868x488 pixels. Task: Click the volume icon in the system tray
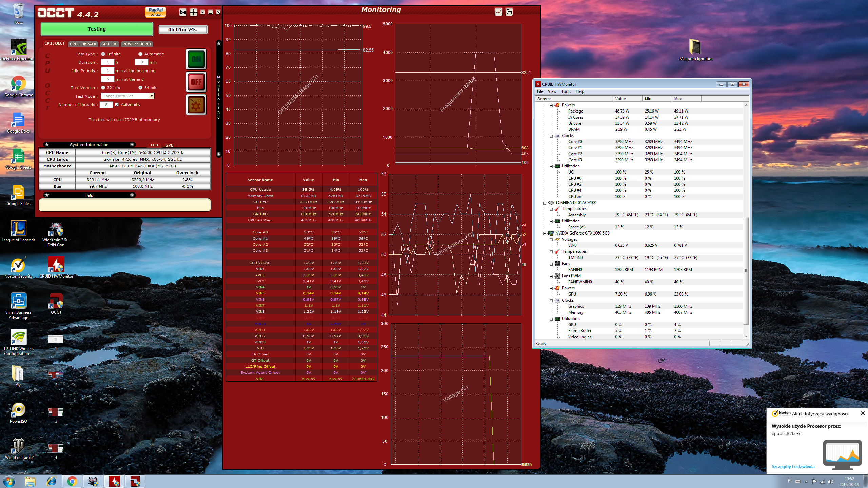(x=831, y=482)
